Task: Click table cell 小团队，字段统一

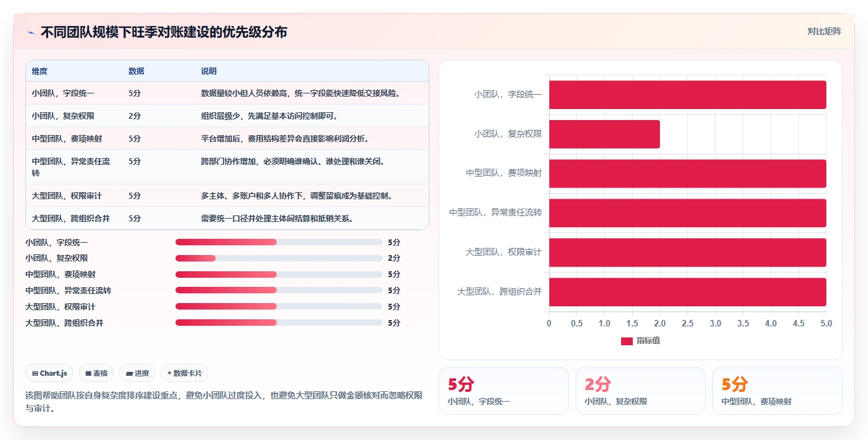Action: coord(63,93)
